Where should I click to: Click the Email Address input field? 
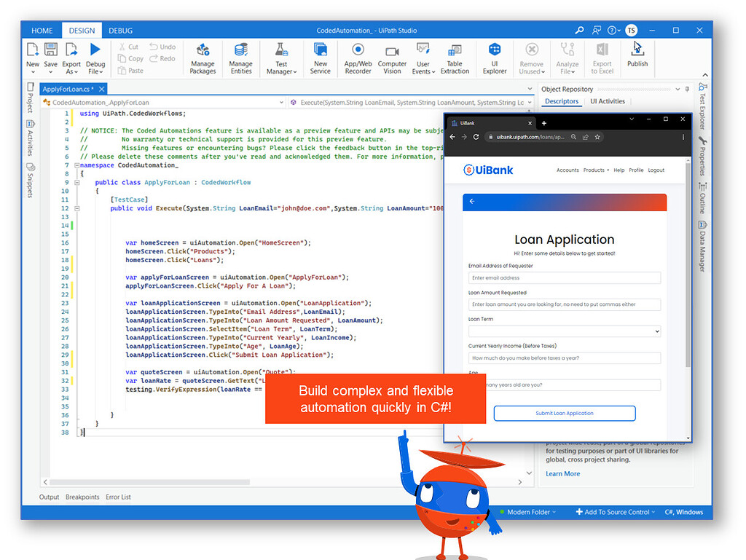tap(565, 277)
